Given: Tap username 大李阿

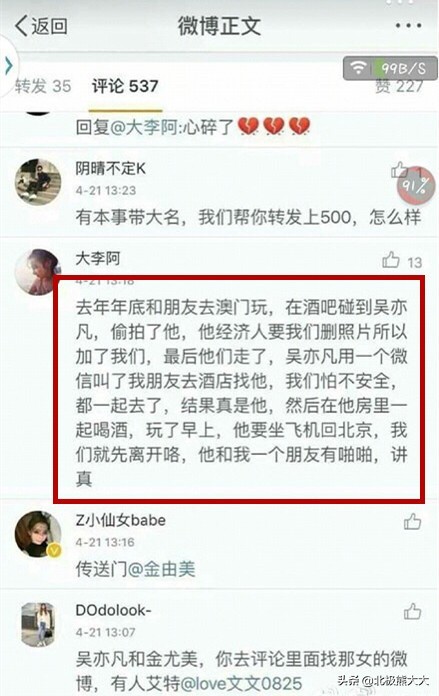Looking at the screenshot, I should [x=98, y=258].
